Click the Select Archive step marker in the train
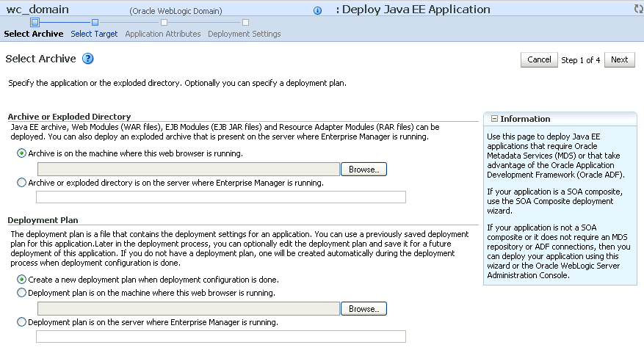Screen dimensions: 644x353 click(x=35, y=22)
